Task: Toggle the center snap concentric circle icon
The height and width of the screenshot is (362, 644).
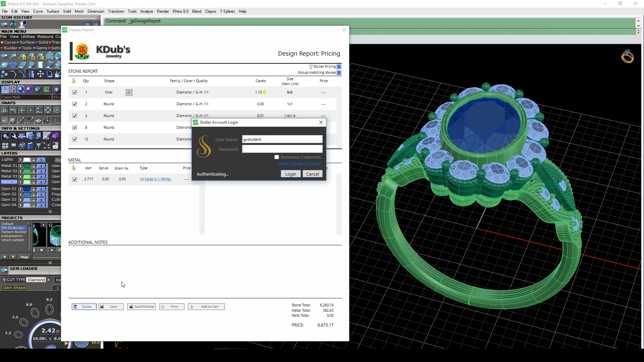Action: coord(57,110)
